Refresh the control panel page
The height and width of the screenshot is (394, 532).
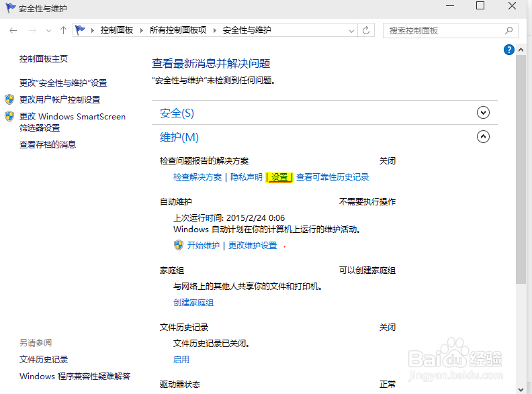pyautogui.click(x=365, y=30)
